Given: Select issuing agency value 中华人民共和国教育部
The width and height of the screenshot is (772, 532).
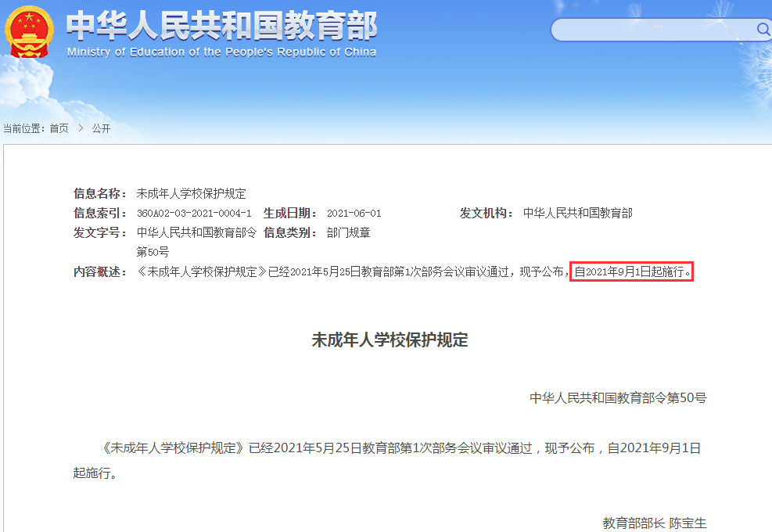Looking at the screenshot, I should (577, 214).
